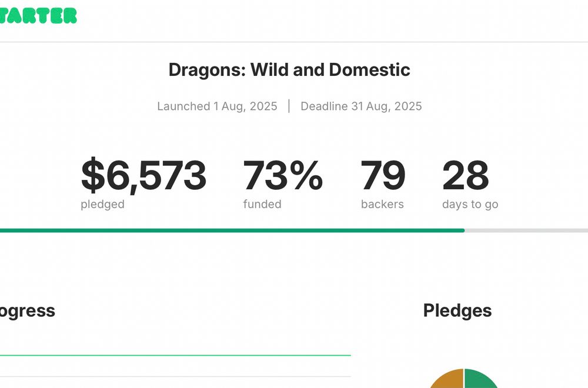Viewport: 588px width, 388px height.
Task: Click the 79 backers count
Action: (383, 175)
